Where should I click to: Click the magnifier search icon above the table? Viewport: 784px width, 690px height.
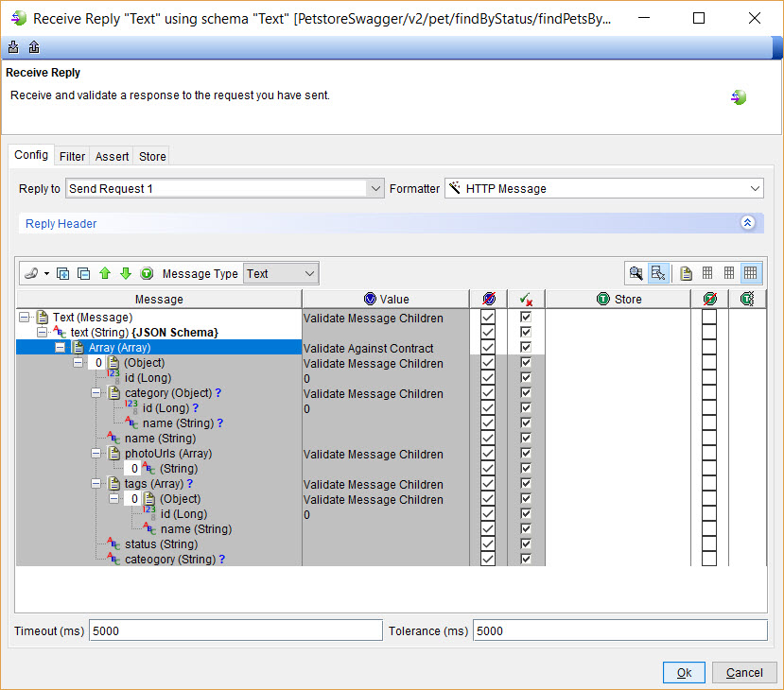[636, 272]
